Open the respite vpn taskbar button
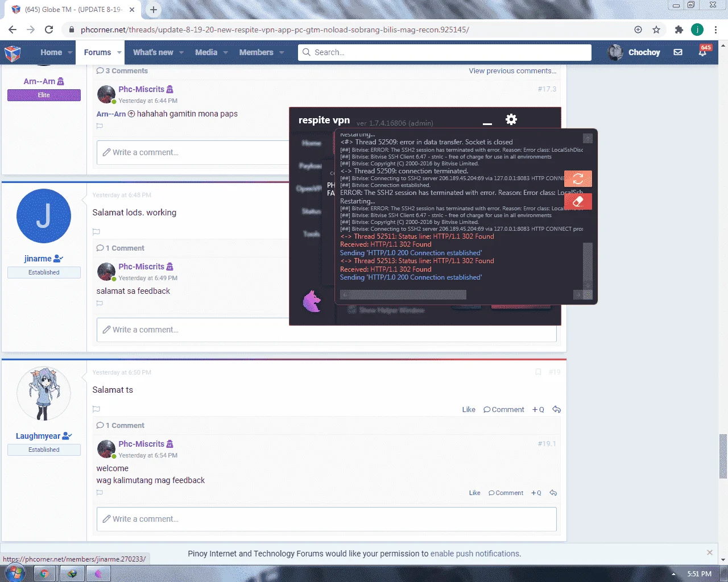 [98, 573]
